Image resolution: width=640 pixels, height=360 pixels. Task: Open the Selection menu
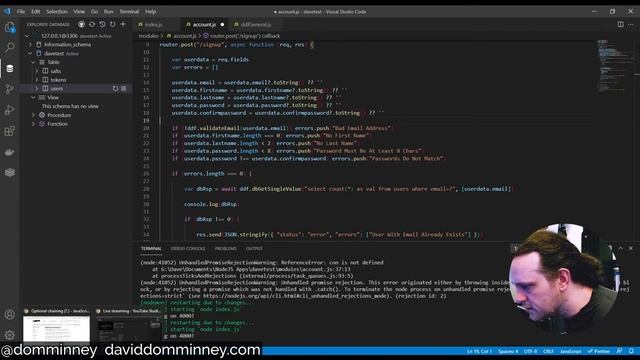click(x=57, y=11)
